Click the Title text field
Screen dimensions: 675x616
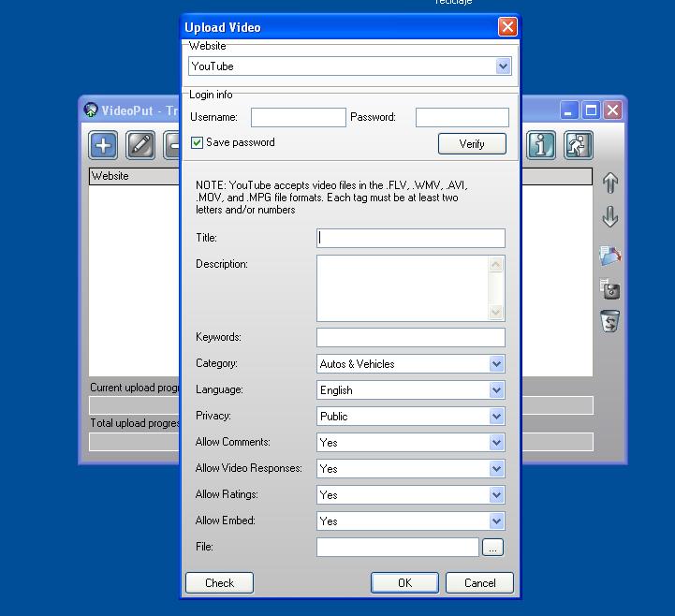411,238
